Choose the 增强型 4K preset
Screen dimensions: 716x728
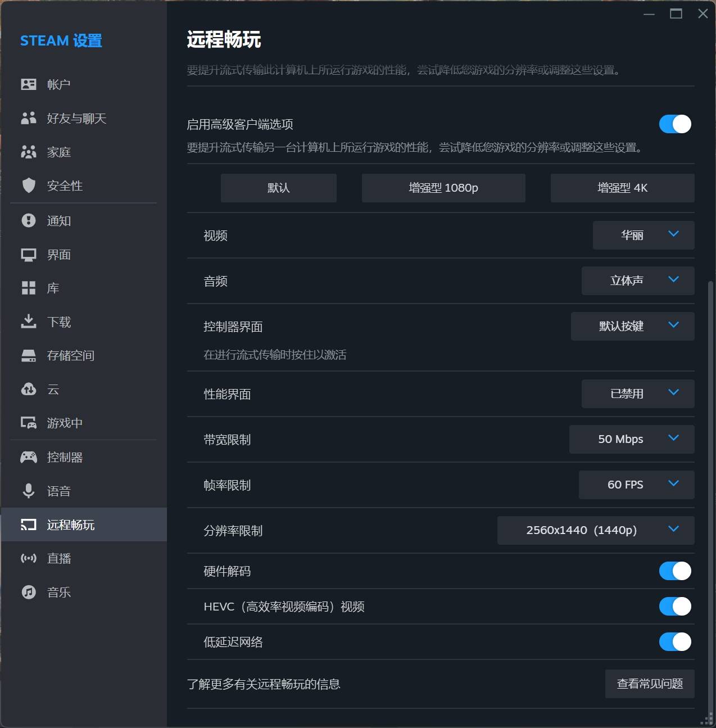coord(623,188)
